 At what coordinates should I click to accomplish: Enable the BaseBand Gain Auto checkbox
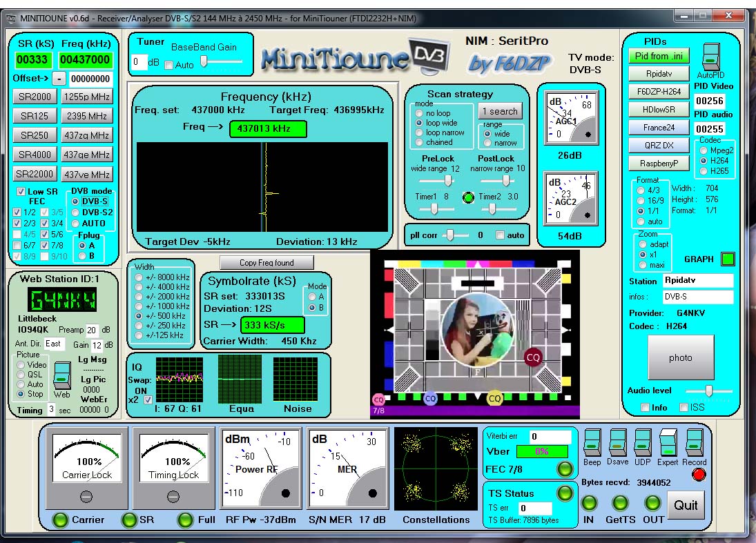tap(168, 65)
